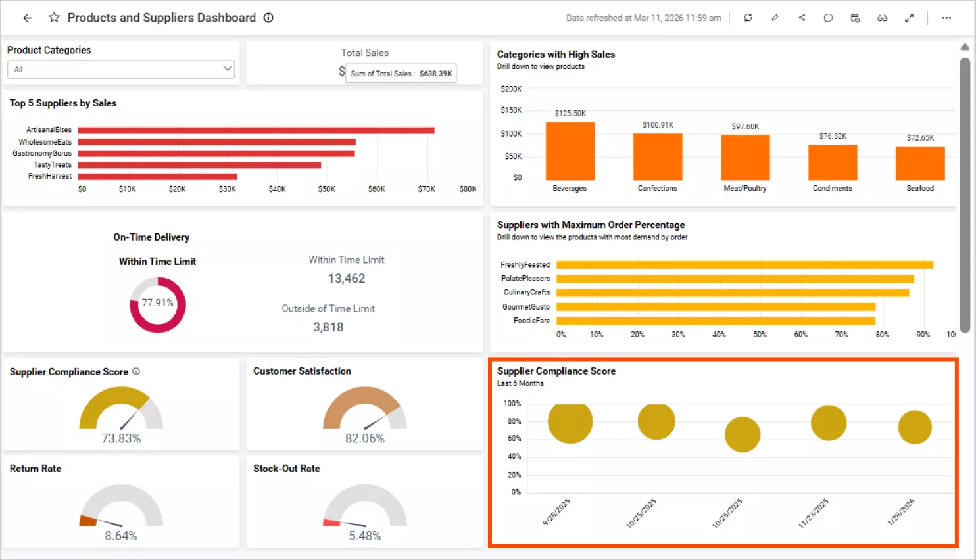Image resolution: width=976 pixels, height=560 pixels.
Task: Go back using the left arrow icon
Action: coord(27,18)
